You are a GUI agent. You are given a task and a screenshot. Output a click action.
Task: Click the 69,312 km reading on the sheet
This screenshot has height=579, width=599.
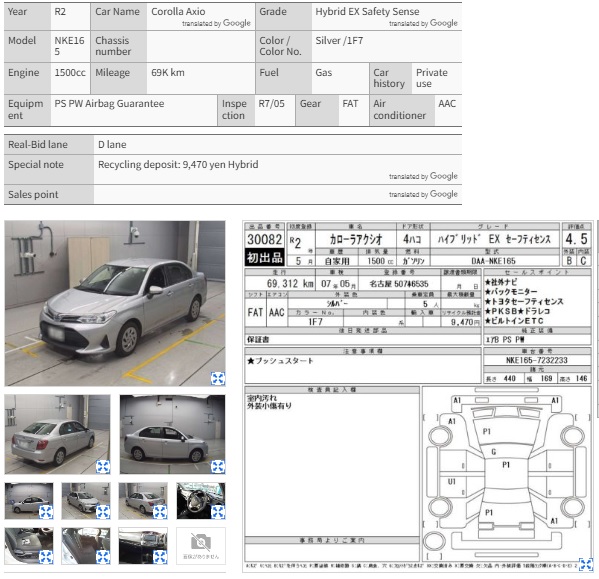[x=290, y=283]
